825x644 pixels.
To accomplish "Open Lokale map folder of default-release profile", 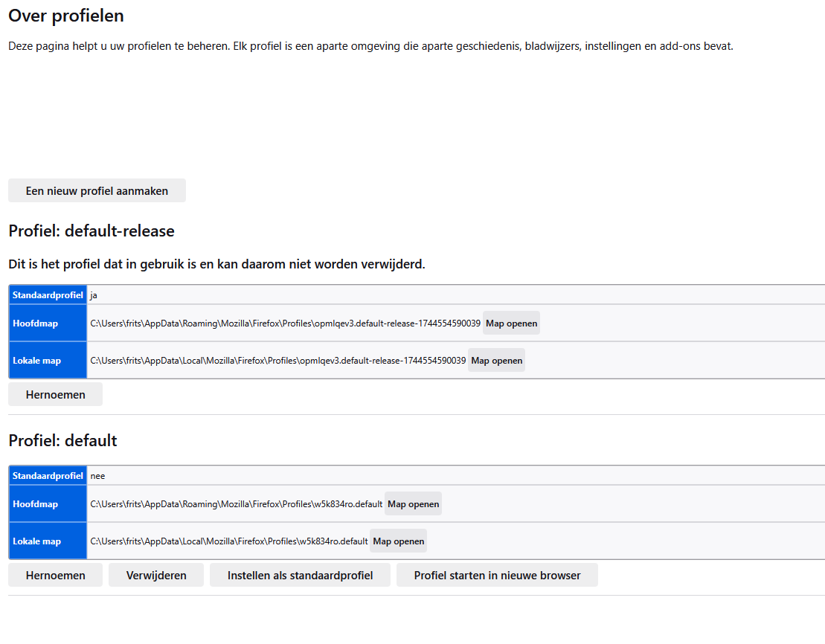I will tap(496, 361).
